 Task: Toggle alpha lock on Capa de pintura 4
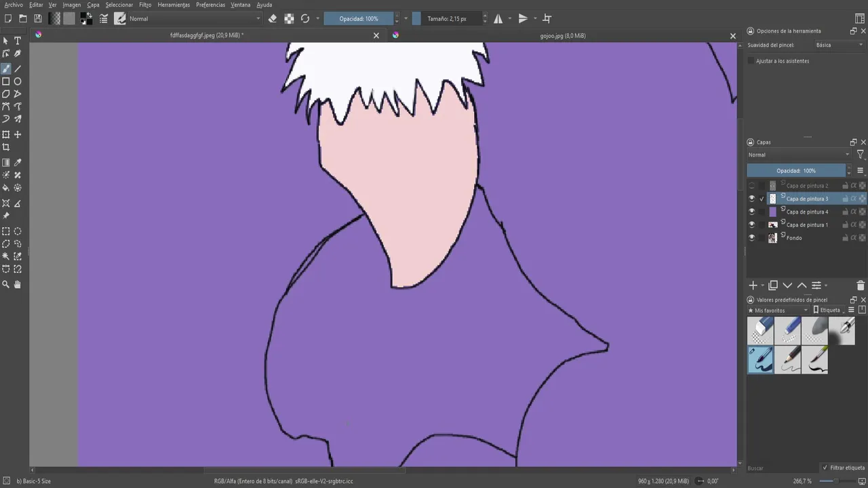pos(854,211)
